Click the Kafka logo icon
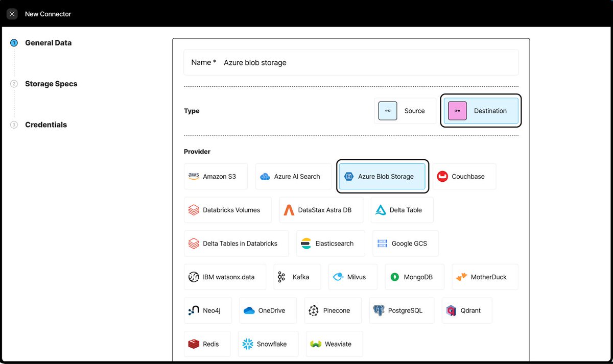The height and width of the screenshot is (364, 613). click(281, 277)
